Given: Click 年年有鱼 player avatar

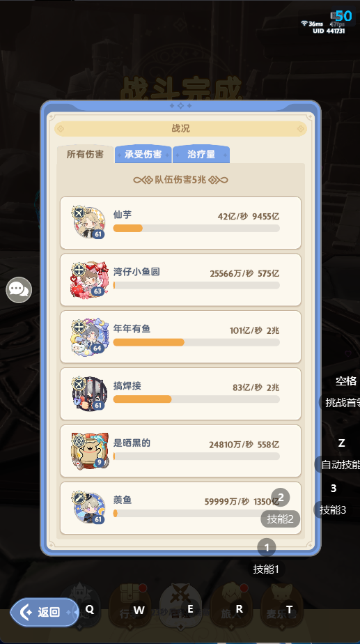Looking at the screenshot, I should click(89, 337).
